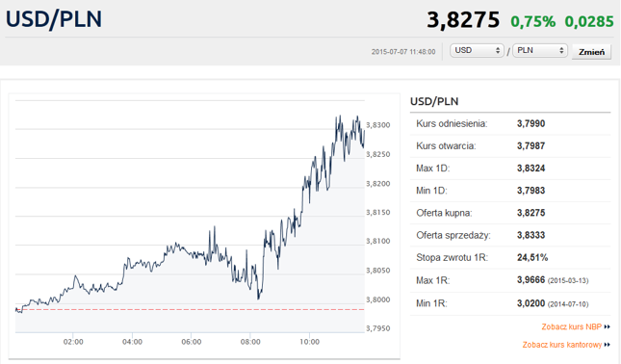
Task: Select the current rate value 3,8275 in header
Action: click(463, 20)
